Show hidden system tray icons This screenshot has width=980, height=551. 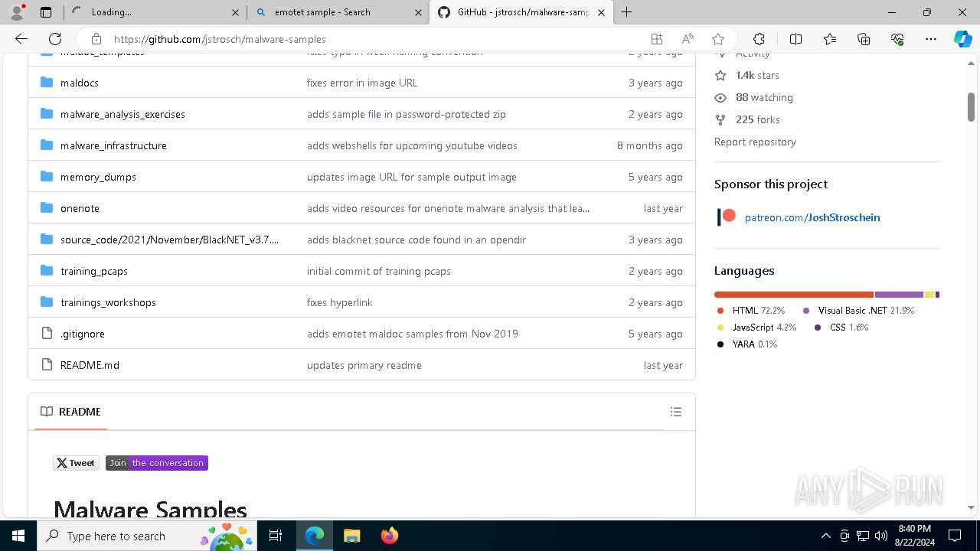[x=825, y=536]
